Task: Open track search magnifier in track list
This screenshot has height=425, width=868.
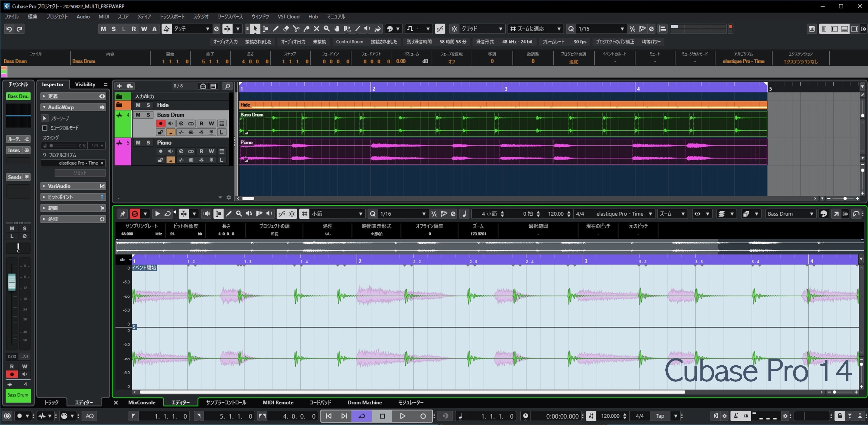Action: point(227,86)
